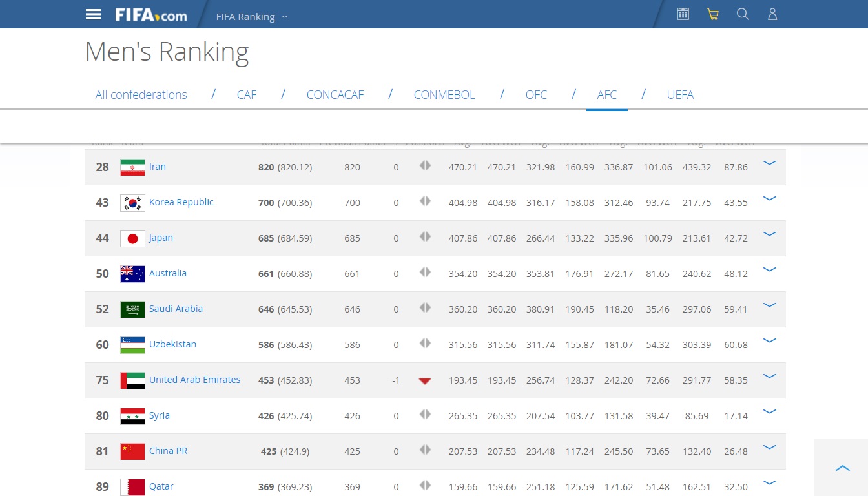Click the Japan flag icon
Image resolution: width=868 pixels, height=496 pixels.
(x=132, y=238)
